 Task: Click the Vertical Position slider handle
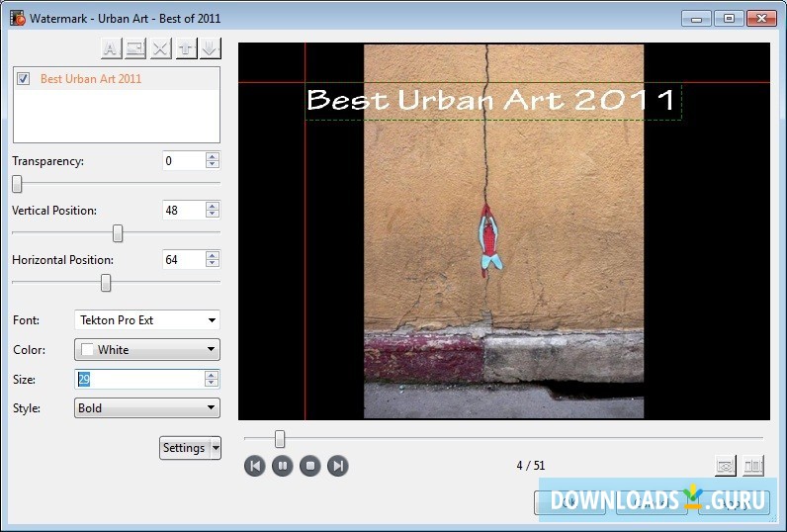pos(118,233)
